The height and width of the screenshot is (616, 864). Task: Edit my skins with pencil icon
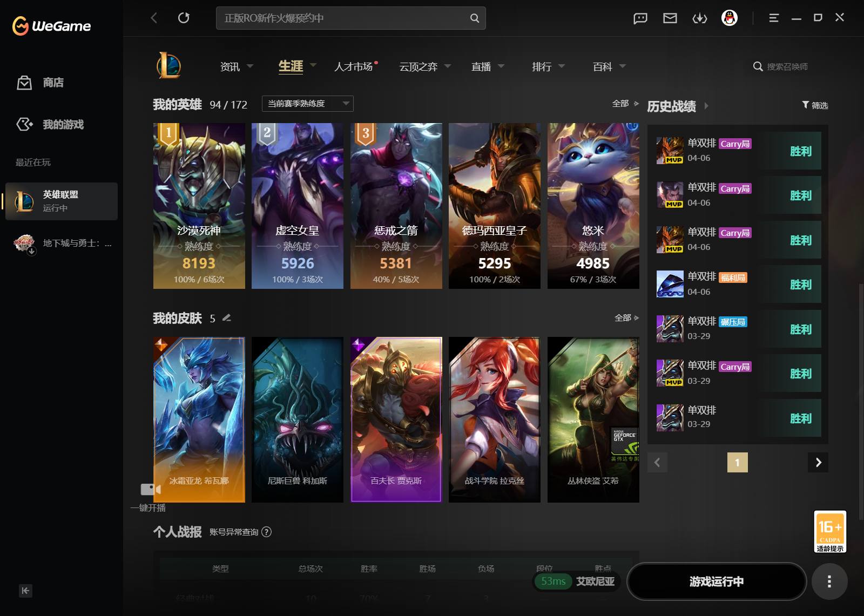click(x=227, y=318)
